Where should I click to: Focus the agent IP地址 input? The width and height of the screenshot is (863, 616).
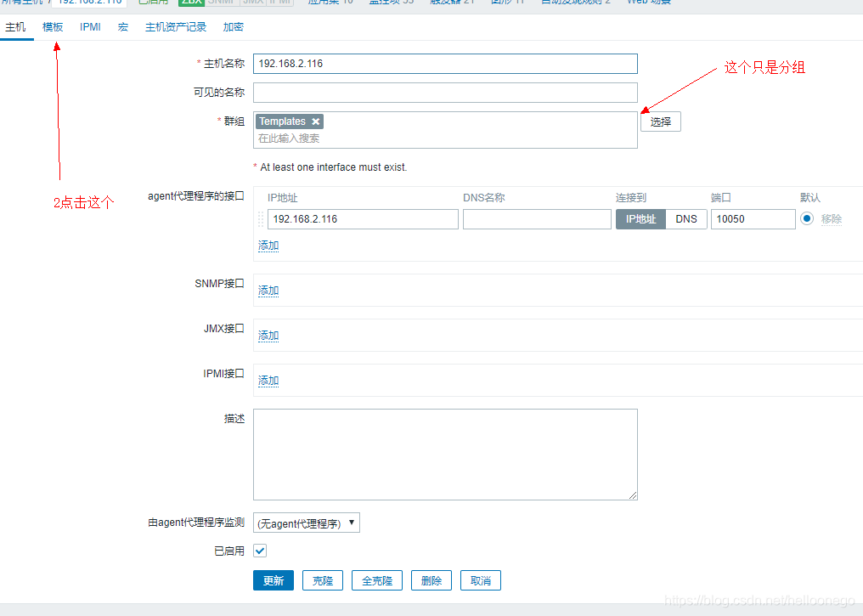[363, 219]
